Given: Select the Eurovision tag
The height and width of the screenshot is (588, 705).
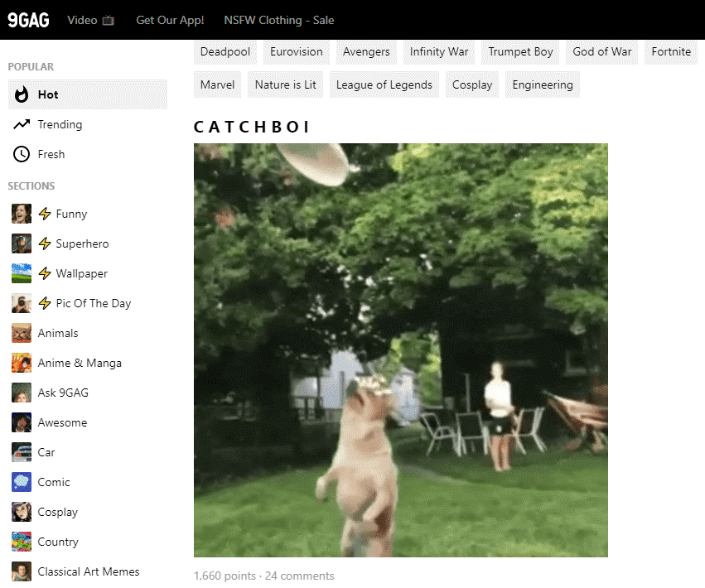Looking at the screenshot, I should [297, 51].
